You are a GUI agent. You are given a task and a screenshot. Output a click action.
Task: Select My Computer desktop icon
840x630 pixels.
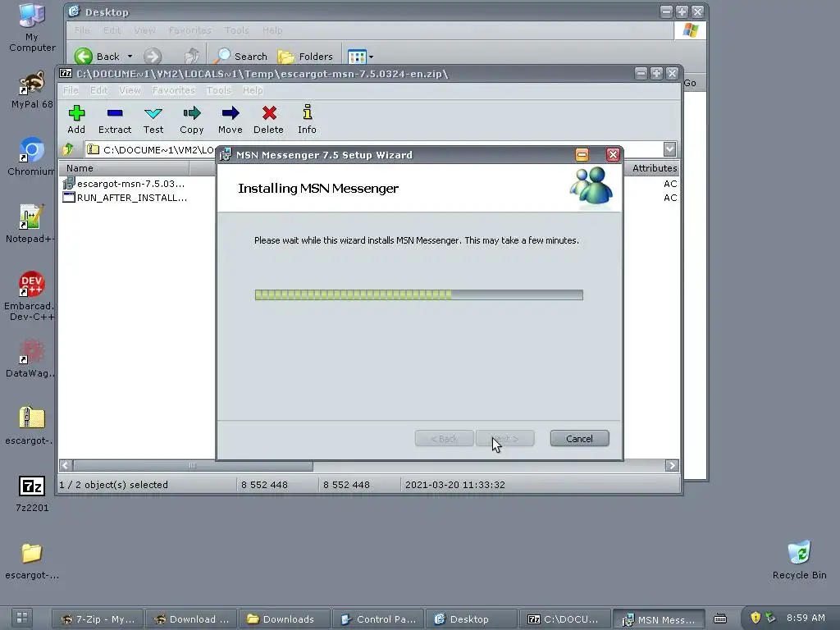[x=32, y=28]
